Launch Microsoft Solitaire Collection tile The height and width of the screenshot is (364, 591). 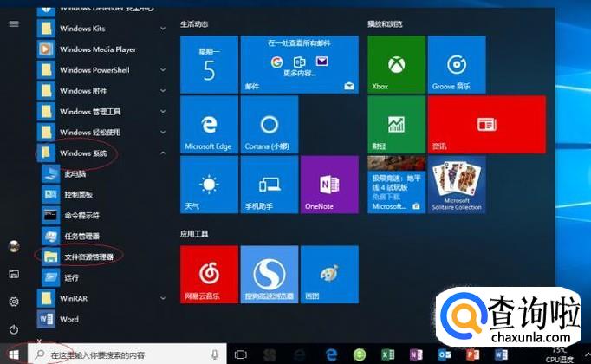tap(457, 185)
